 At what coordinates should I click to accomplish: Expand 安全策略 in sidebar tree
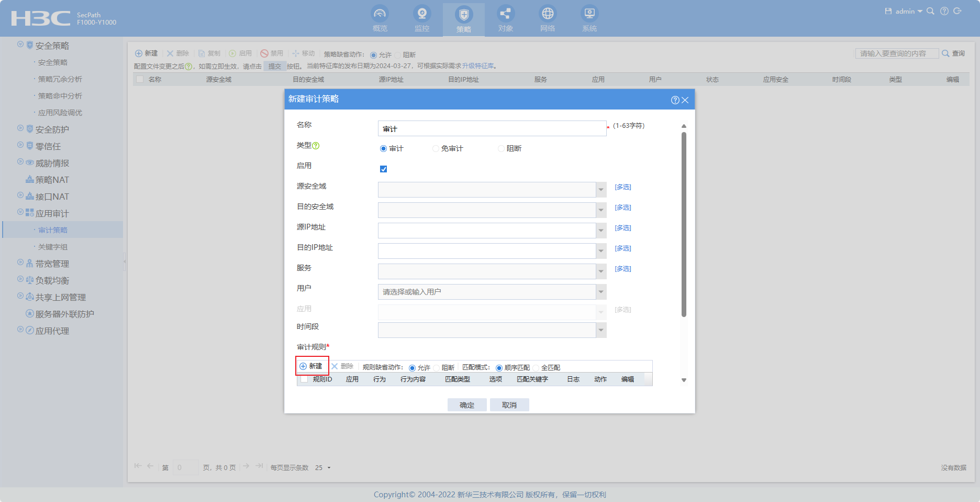point(20,45)
